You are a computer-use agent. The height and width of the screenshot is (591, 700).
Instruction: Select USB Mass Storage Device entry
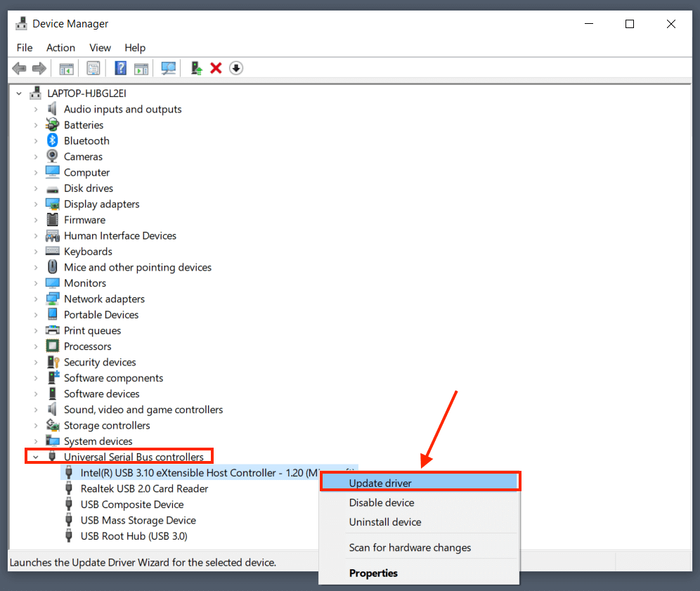click(138, 521)
